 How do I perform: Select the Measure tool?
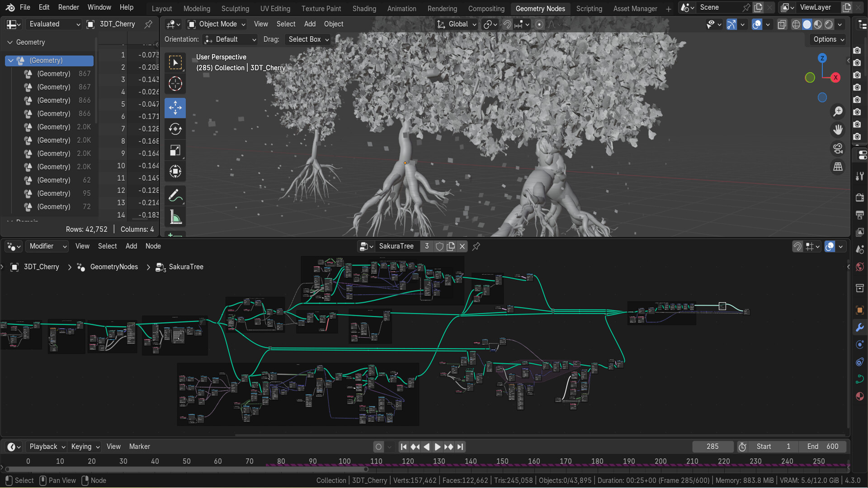(x=175, y=217)
